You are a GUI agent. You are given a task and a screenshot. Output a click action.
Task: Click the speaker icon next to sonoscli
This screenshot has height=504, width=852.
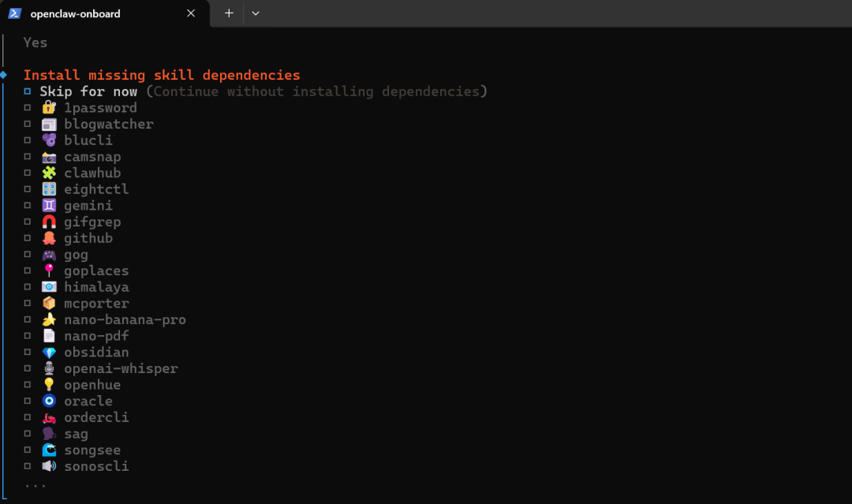[49, 466]
